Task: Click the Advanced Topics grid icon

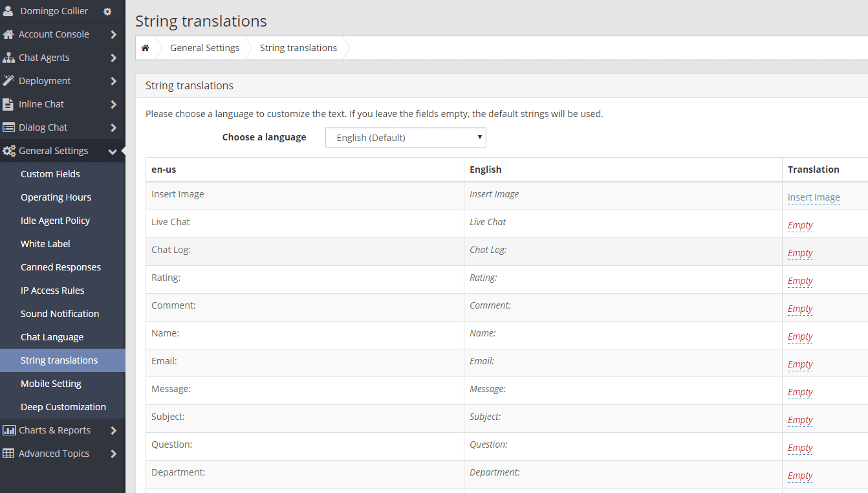Action: coord(9,453)
